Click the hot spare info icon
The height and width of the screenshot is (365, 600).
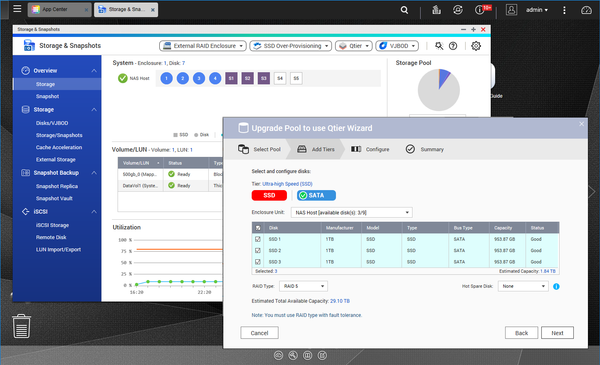point(556,286)
